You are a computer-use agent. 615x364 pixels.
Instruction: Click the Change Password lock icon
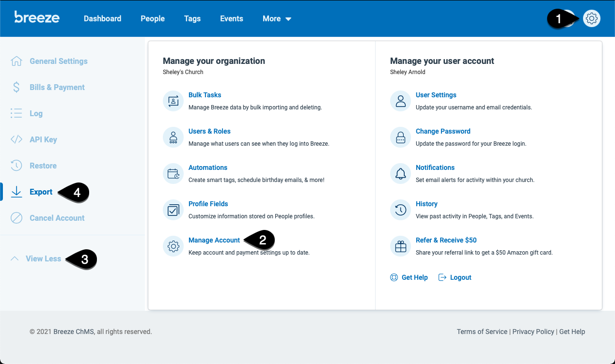click(x=400, y=137)
